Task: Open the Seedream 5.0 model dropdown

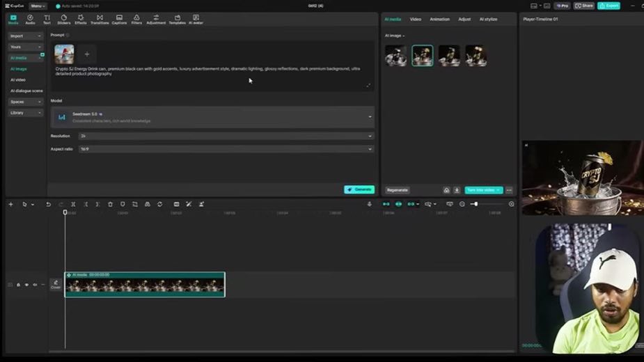Action: pyautogui.click(x=212, y=117)
